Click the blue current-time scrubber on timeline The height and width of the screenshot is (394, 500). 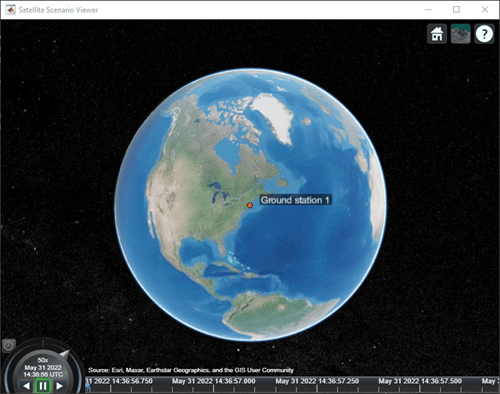pos(88,387)
